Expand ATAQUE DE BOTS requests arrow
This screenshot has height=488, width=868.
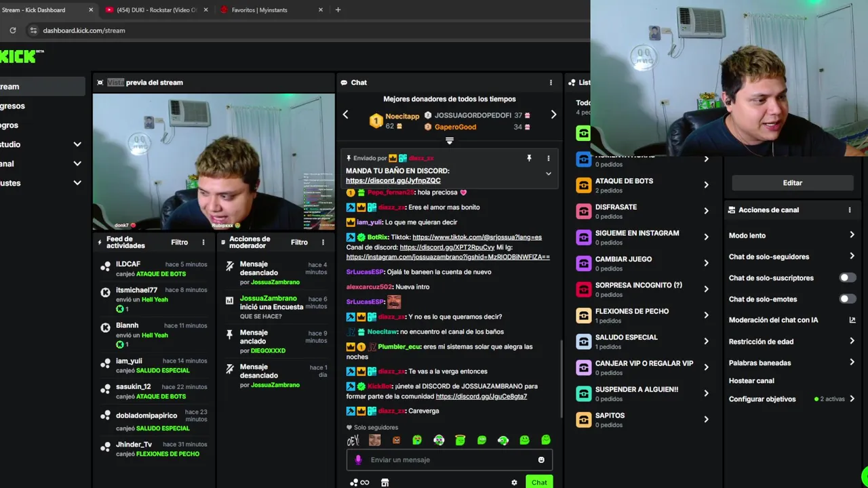point(706,185)
